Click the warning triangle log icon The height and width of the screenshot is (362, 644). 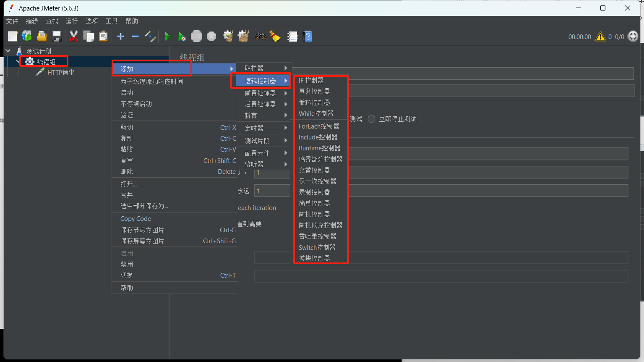point(600,37)
